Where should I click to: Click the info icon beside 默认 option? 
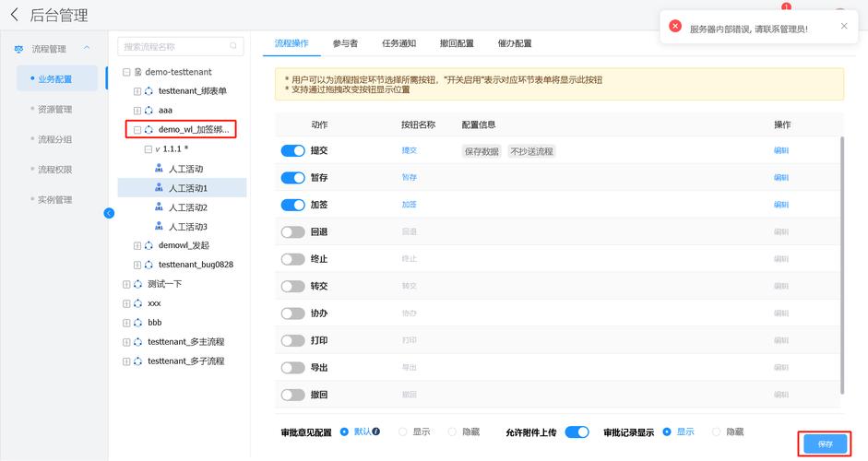tap(376, 431)
